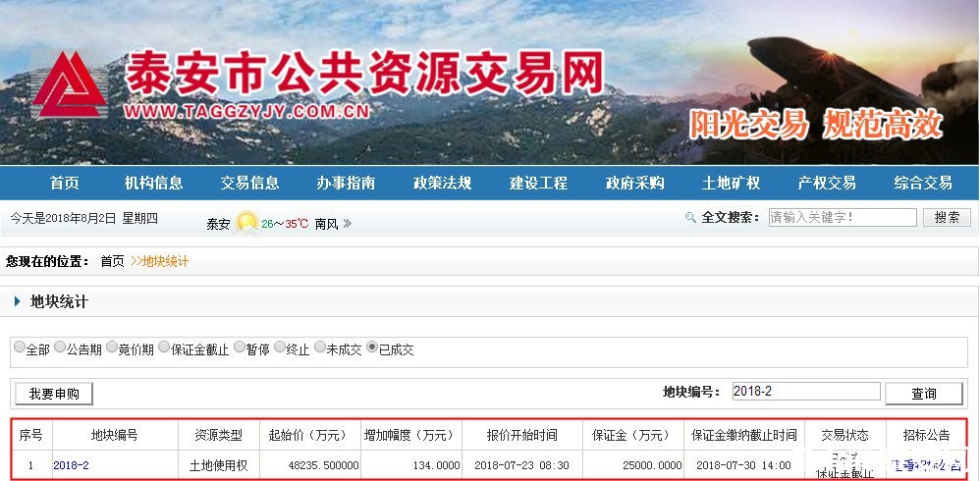
Task: Open the 2018-2 parcel link in table
Action: pyautogui.click(x=72, y=465)
